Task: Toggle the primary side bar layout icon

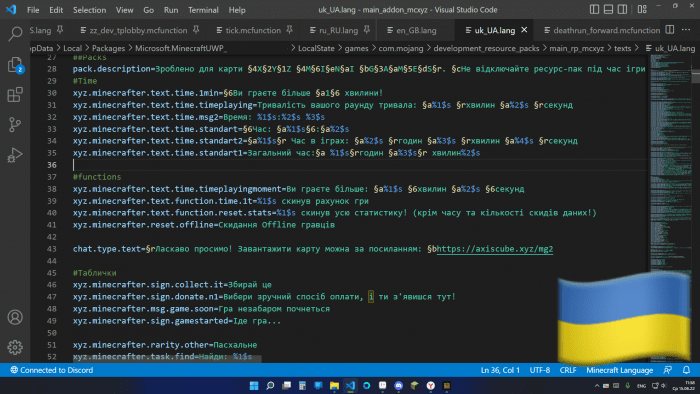Action: [x=594, y=9]
